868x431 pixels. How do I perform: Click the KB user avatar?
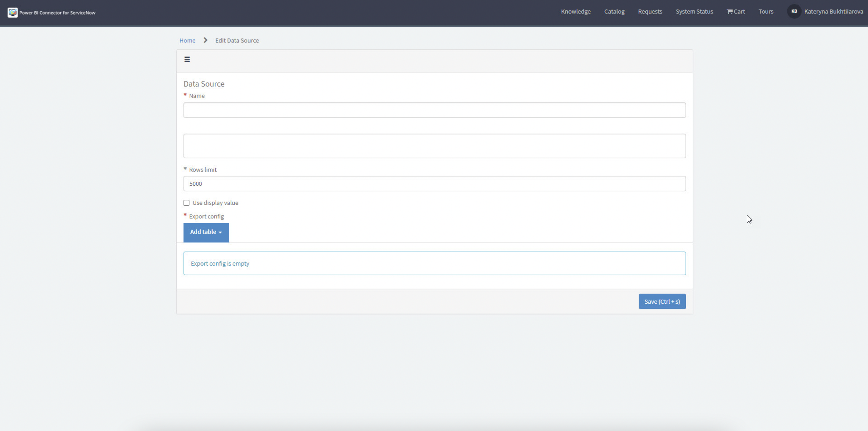[794, 11]
